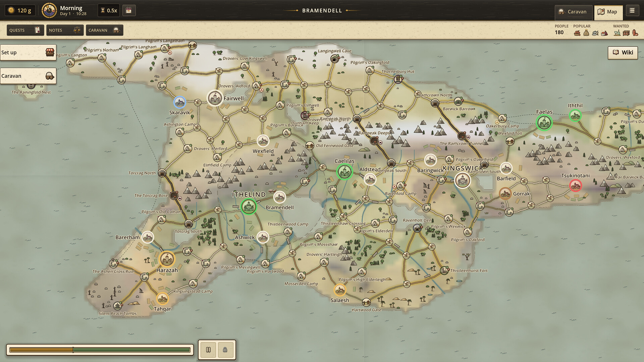Open the Wiki
The image size is (644, 362).
(x=623, y=53)
